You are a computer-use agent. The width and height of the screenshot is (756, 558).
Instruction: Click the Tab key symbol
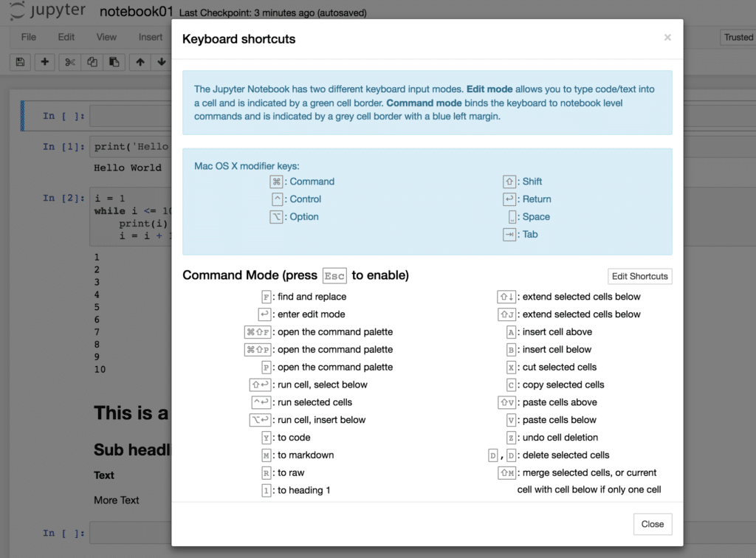509,234
